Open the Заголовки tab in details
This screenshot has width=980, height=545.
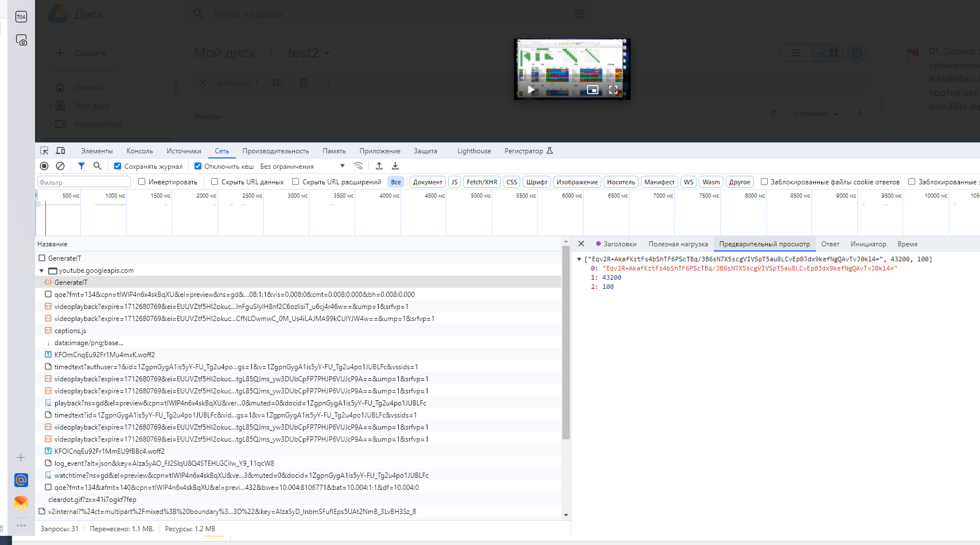(x=620, y=244)
